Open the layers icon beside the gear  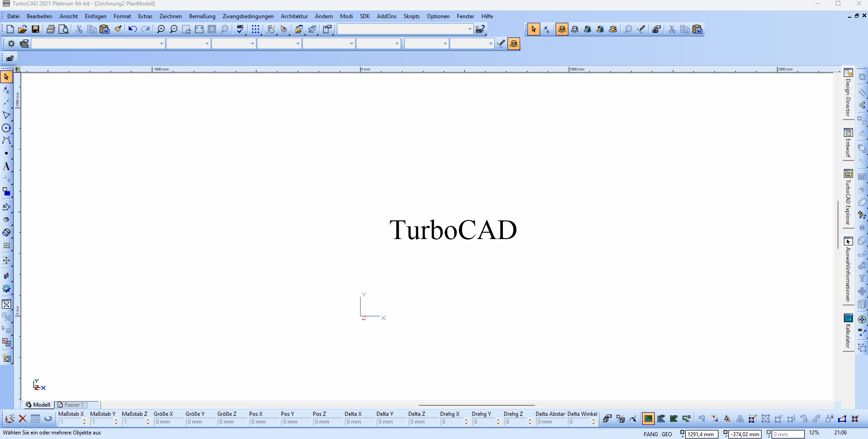pos(25,44)
